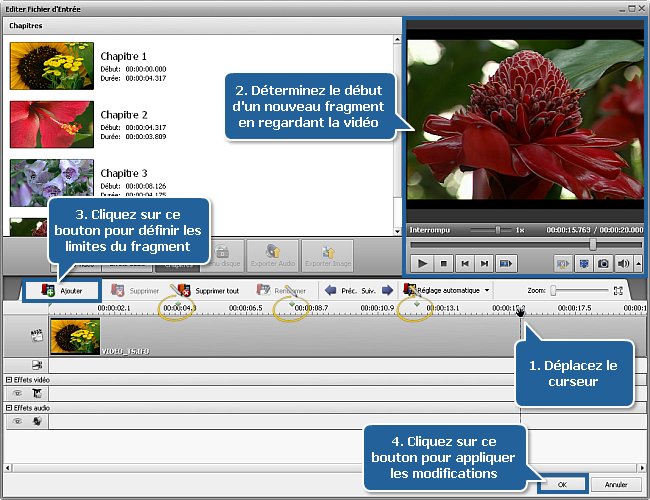Toggle visibility eye for Effets audio track
The image size is (650, 500).
[16, 422]
